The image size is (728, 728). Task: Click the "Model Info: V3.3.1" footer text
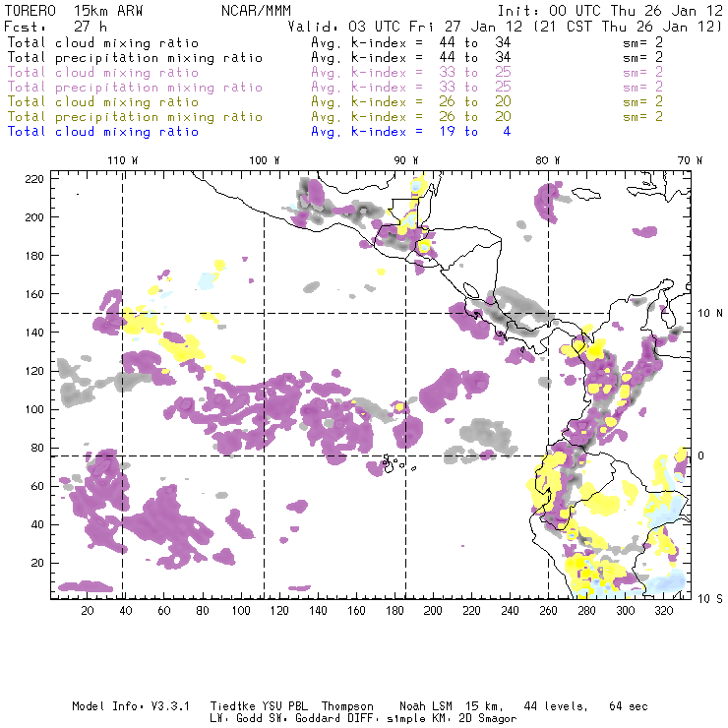point(131,706)
